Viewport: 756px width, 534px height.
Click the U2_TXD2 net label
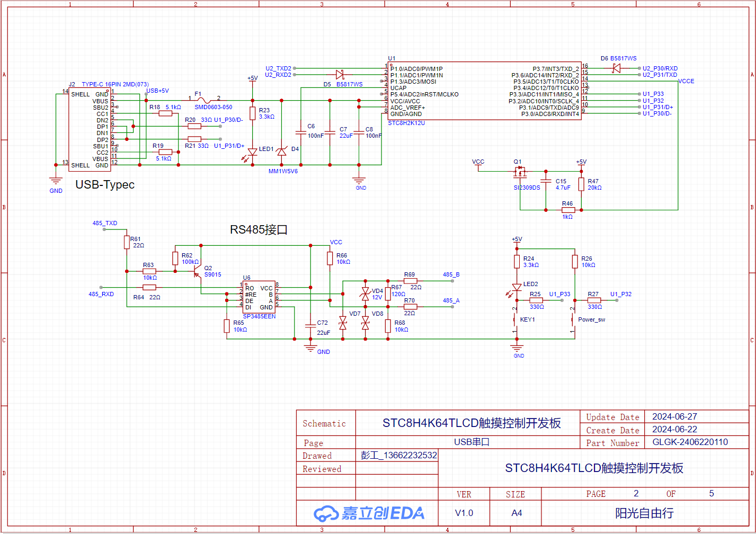pyautogui.click(x=279, y=68)
